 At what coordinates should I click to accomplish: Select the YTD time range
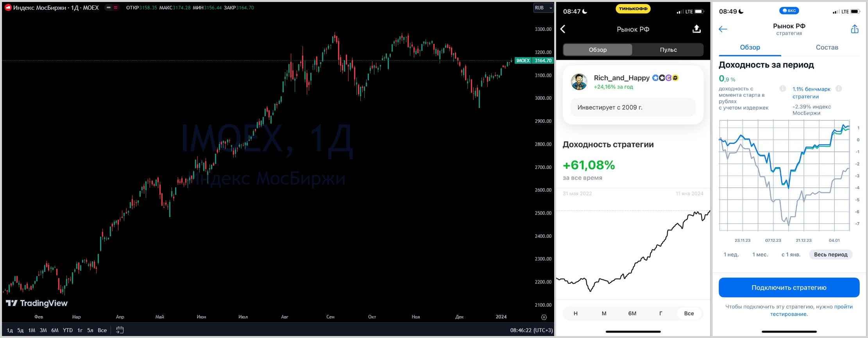click(x=68, y=330)
